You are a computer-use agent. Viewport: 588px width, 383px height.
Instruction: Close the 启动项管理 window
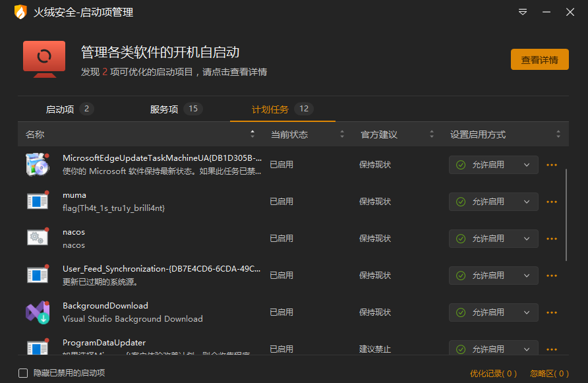[570, 12]
